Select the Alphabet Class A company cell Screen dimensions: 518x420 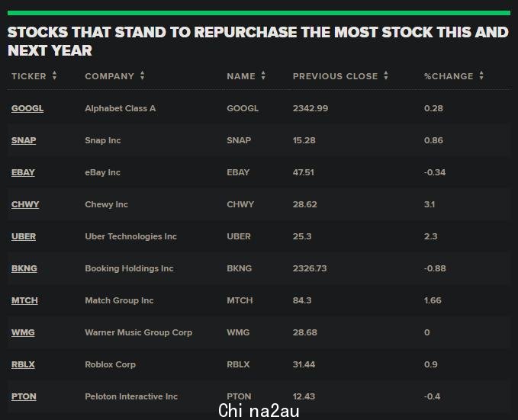pos(121,108)
